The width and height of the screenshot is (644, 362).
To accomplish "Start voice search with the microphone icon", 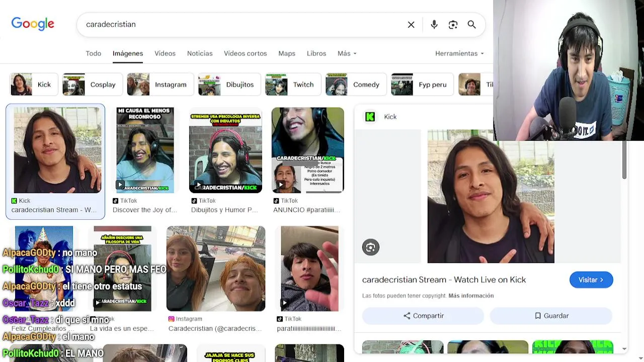I will pyautogui.click(x=434, y=25).
